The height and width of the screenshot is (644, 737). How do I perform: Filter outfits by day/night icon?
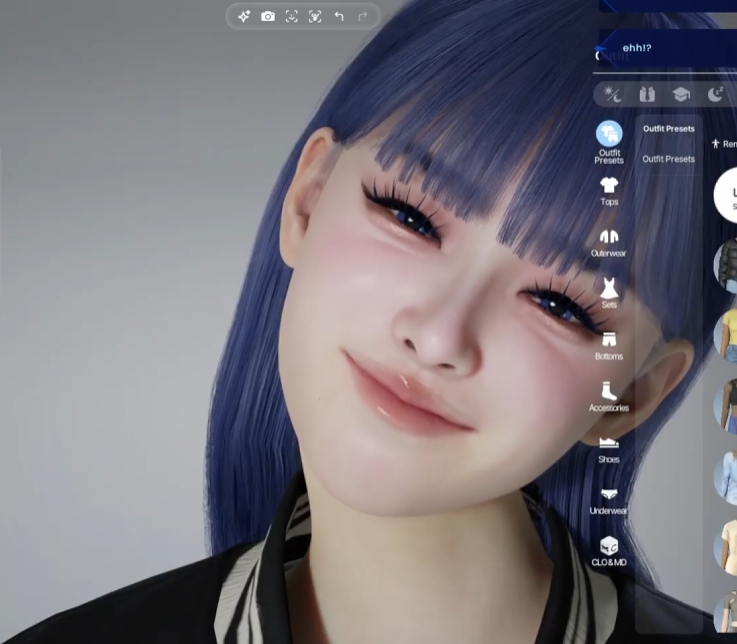612,94
